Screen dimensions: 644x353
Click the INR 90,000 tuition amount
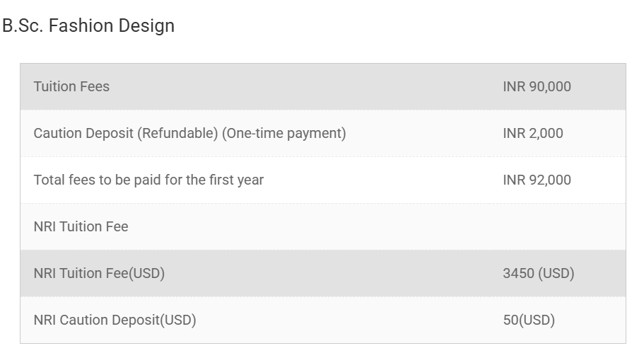537,86
